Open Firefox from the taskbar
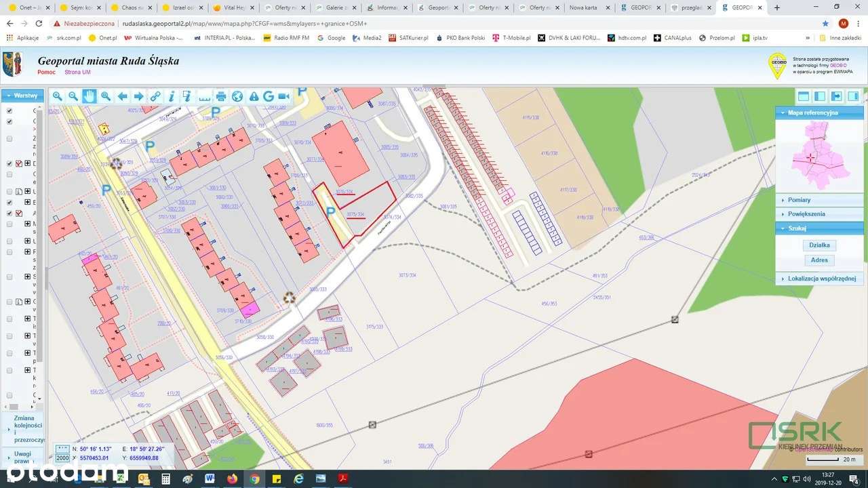Screen dimensions: 868x488 (x=232, y=479)
